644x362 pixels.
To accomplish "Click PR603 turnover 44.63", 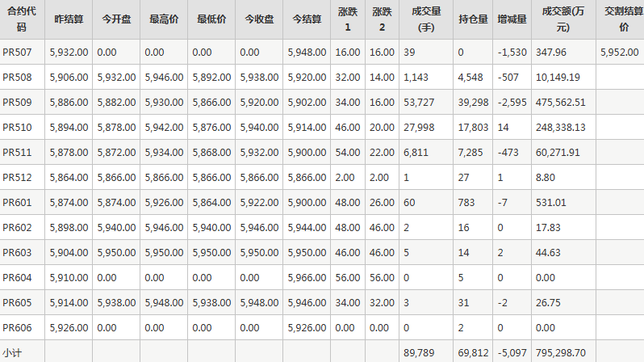I will 548,253.
